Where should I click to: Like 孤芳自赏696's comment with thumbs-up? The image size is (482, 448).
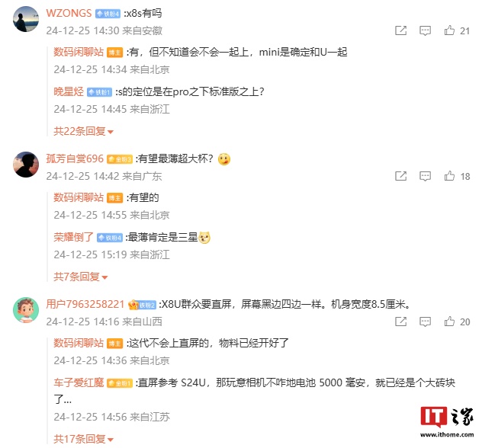click(x=449, y=176)
